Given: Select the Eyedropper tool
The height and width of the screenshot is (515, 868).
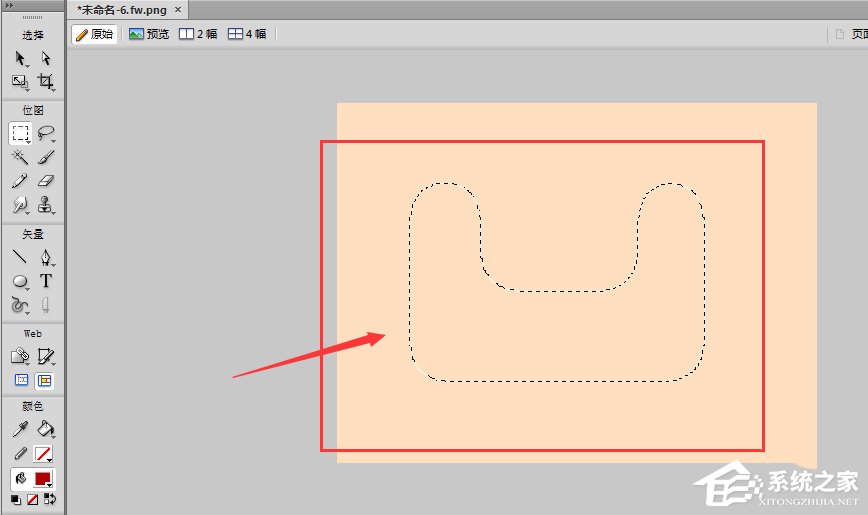Looking at the screenshot, I should (20, 429).
